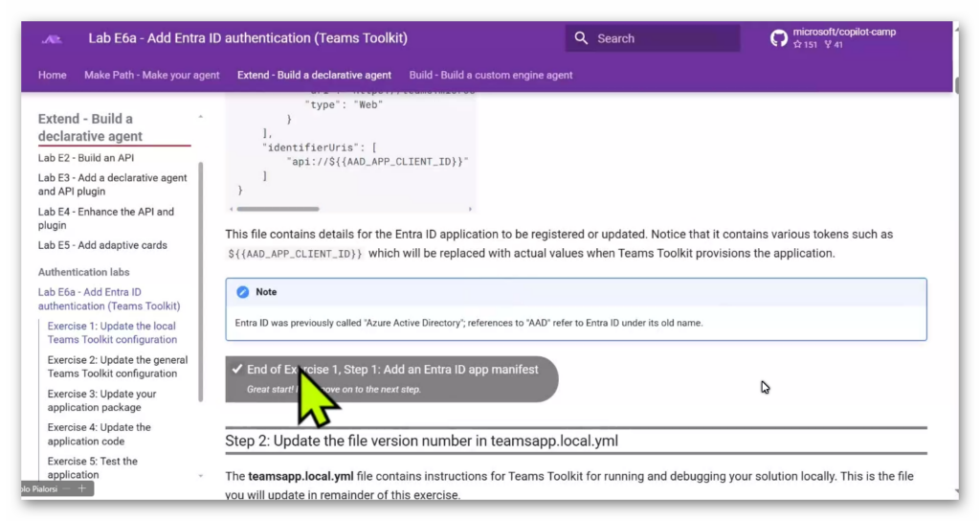Click the Step 2 heading about teamsapp.local.yml
Image resolution: width=980 pixels, height=521 pixels.
point(421,441)
